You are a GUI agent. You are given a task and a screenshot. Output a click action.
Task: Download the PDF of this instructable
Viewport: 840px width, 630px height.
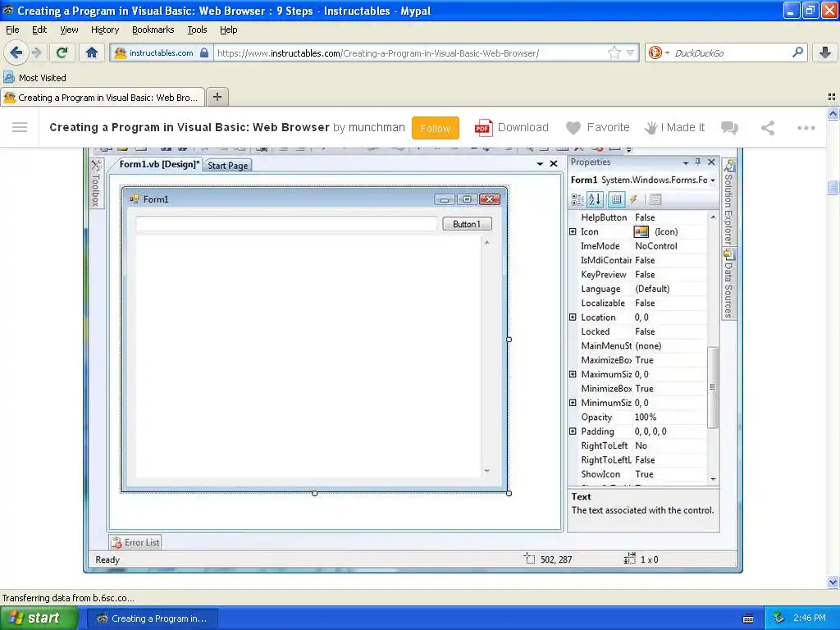click(x=512, y=127)
